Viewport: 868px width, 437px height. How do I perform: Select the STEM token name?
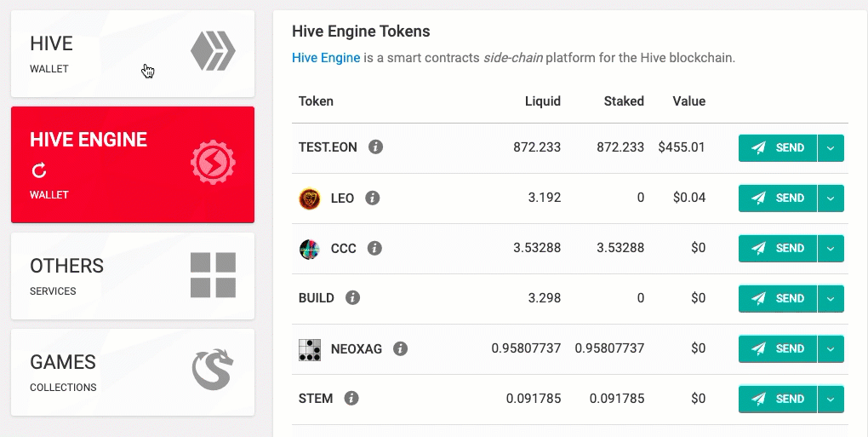tap(316, 398)
